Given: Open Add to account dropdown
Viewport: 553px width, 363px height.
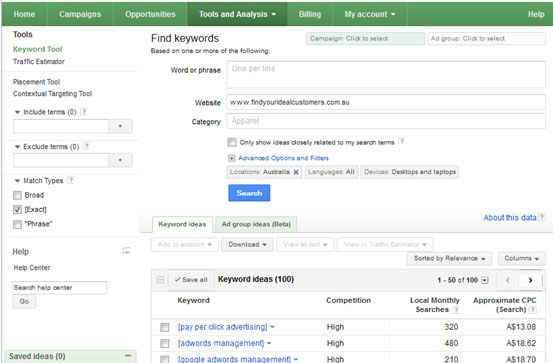Looking at the screenshot, I should [x=184, y=244].
